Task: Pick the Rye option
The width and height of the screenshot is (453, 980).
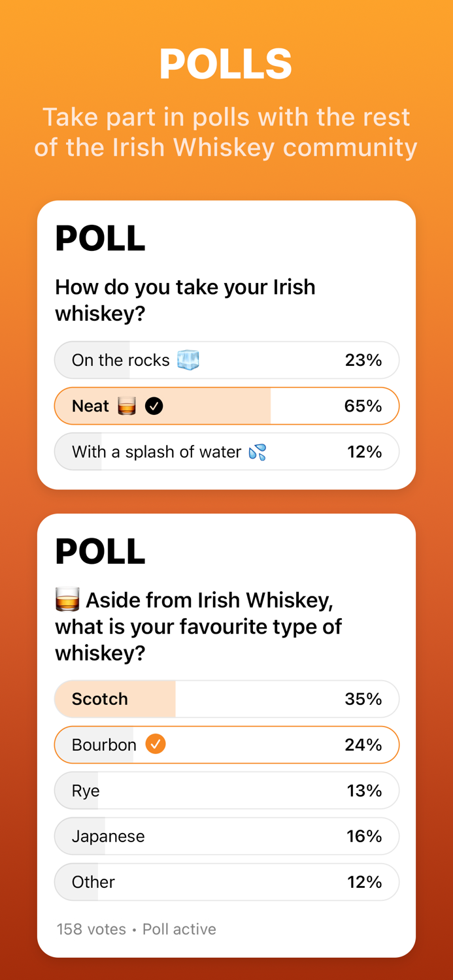Action: [227, 791]
